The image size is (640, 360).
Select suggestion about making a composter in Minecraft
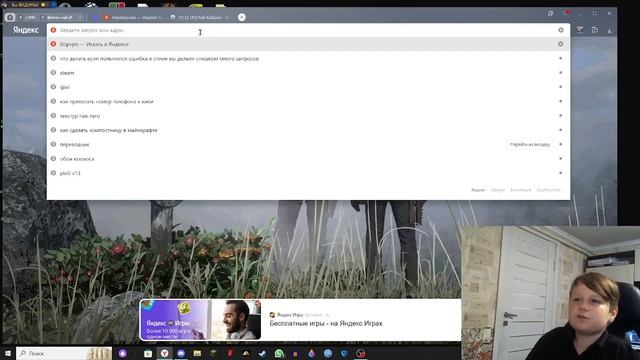308,130
